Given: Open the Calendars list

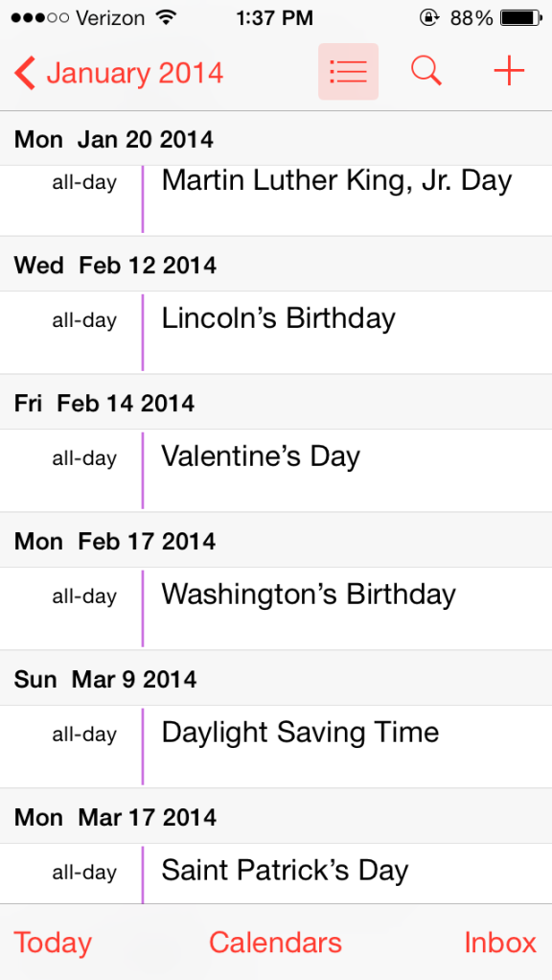Looking at the screenshot, I should pos(275,943).
